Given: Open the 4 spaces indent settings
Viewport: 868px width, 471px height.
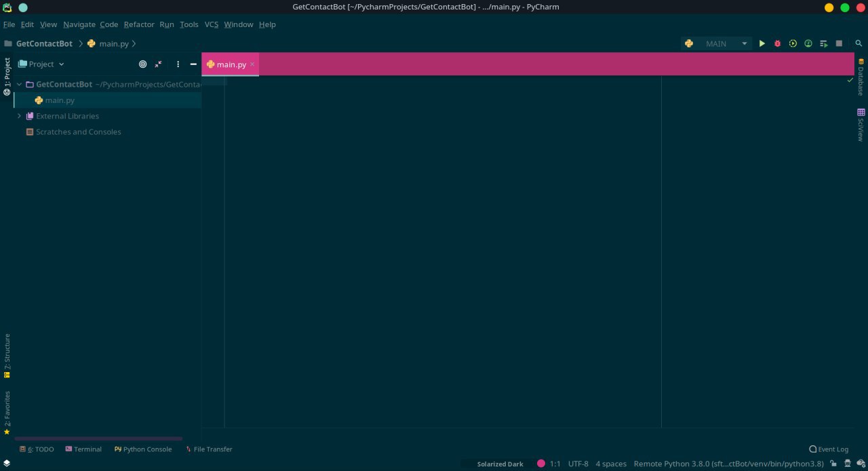Looking at the screenshot, I should coord(611,464).
